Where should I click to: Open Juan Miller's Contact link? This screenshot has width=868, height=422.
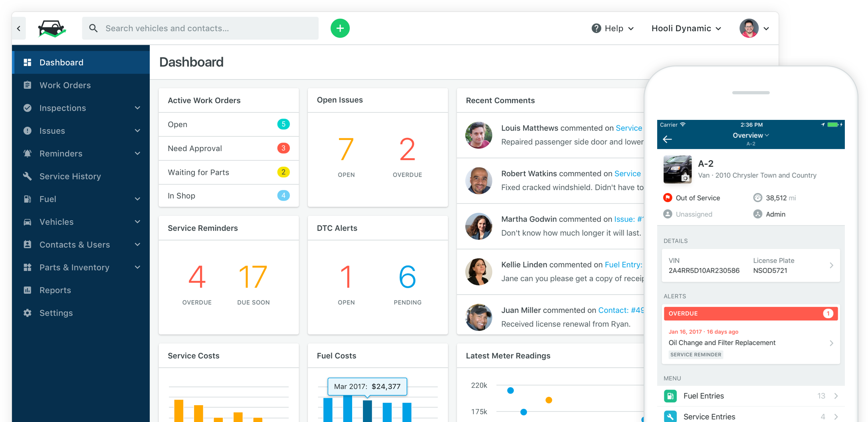click(621, 310)
